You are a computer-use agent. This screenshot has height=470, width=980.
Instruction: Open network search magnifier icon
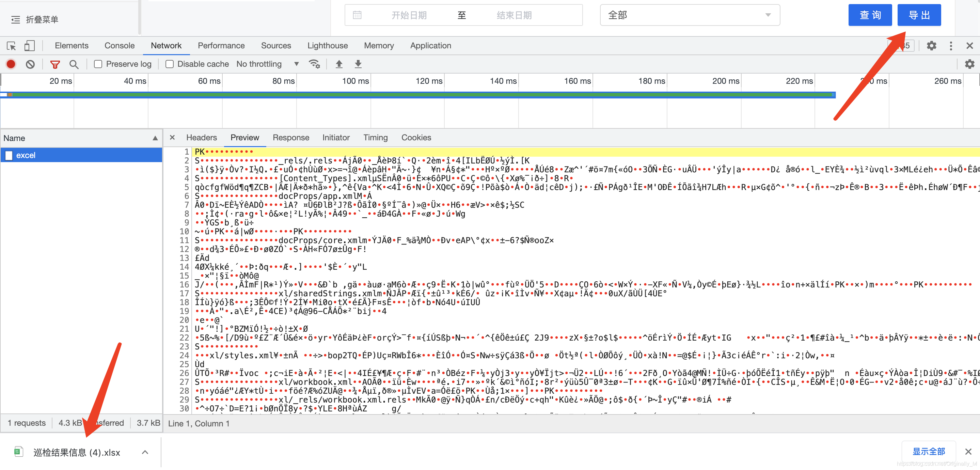pyautogui.click(x=74, y=64)
